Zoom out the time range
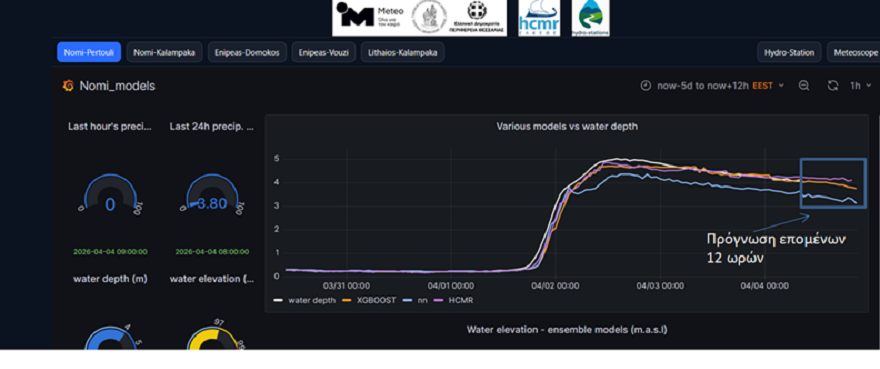This screenshot has width=880, height=369. click(x=804, y=85)
